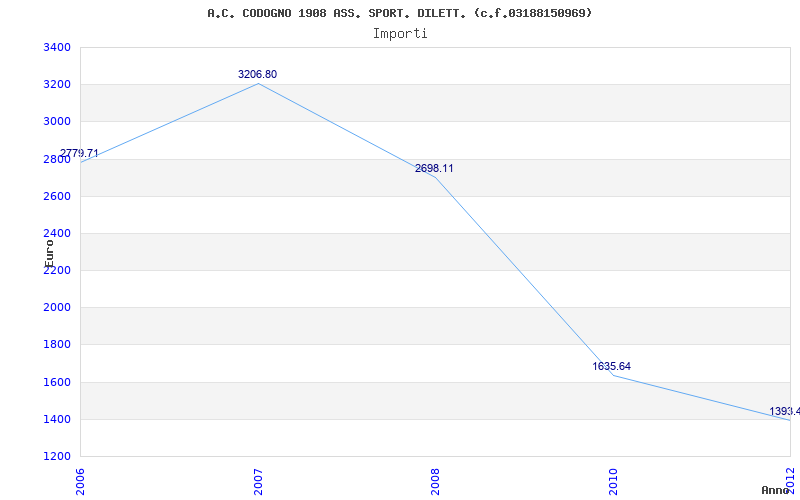Click the 'Anno' x-axis title
This screenshot has width=800, height=500.
pyautogui.click(x=775, y=490)
